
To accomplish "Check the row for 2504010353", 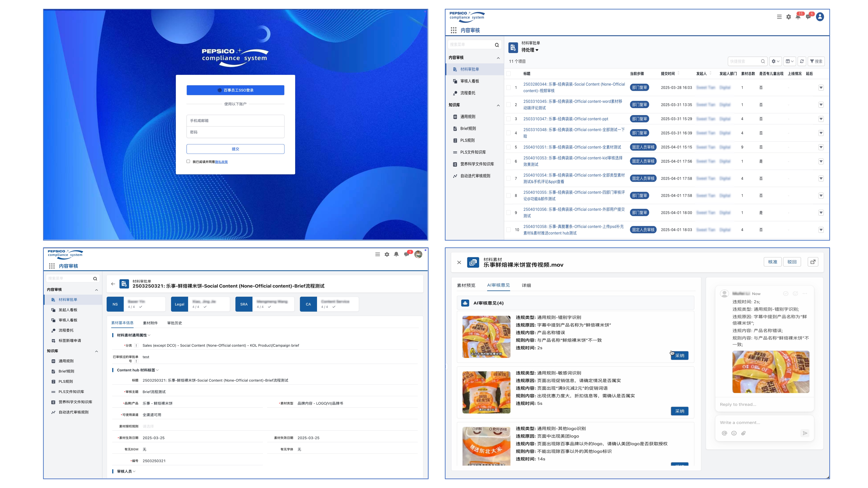I will (508, 161).
